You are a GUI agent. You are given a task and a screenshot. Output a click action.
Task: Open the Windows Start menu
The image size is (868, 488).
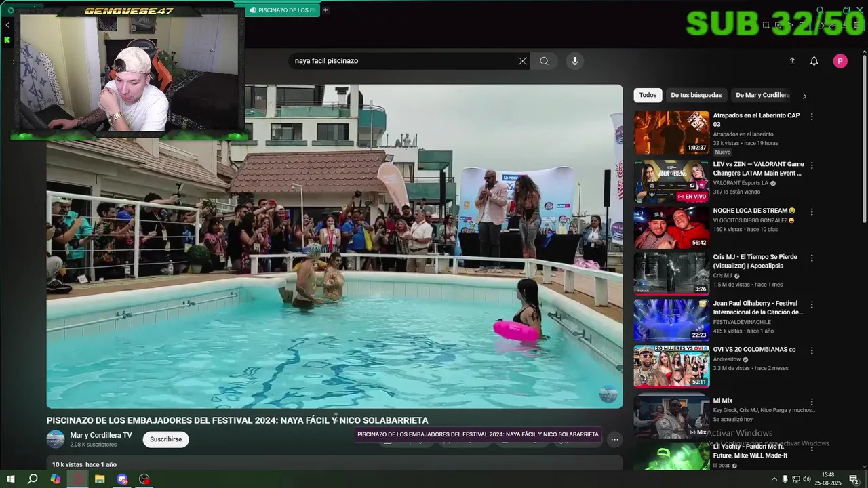pyautogui.click(x=10, y=479)
